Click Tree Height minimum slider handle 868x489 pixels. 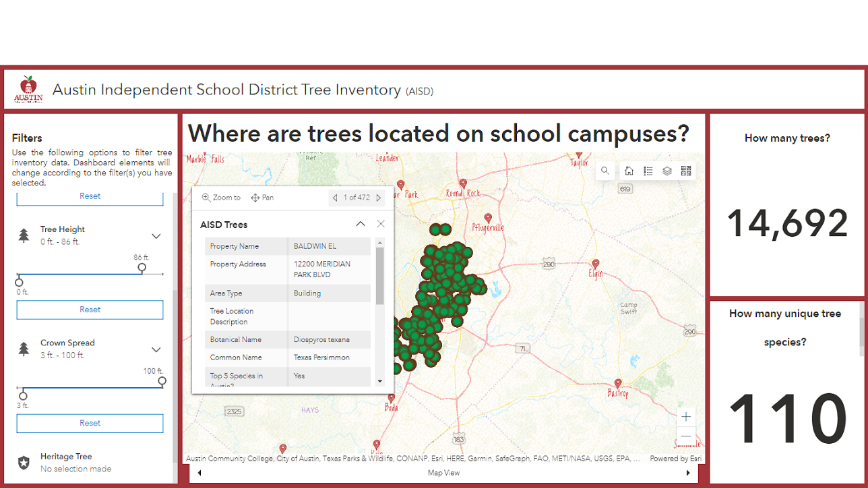19,282
